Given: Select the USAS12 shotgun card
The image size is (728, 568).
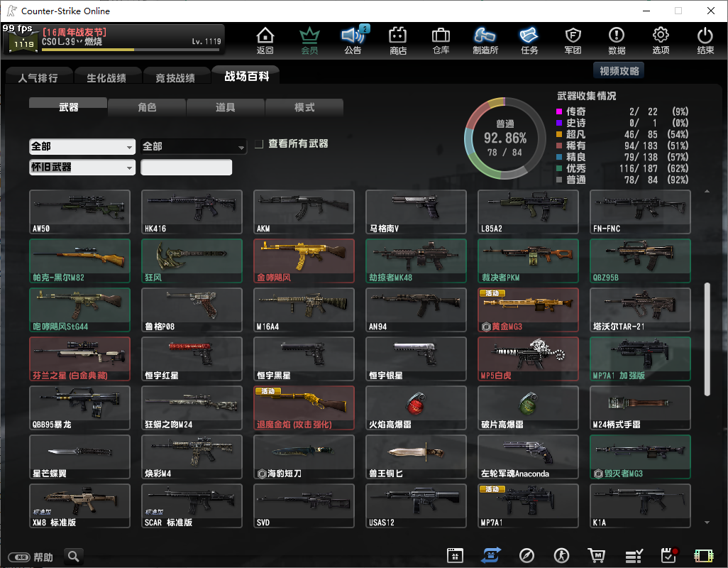Looking at the screenshot, I should [x=416, y=506].
